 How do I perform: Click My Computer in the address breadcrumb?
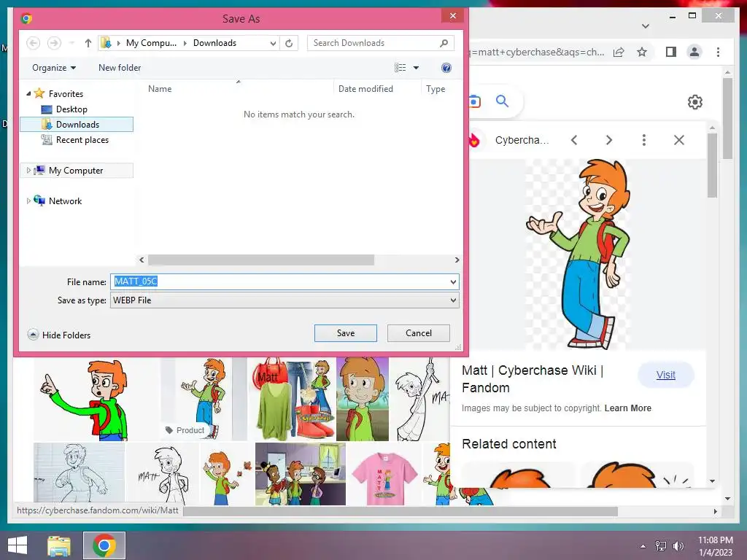point(151,43)
